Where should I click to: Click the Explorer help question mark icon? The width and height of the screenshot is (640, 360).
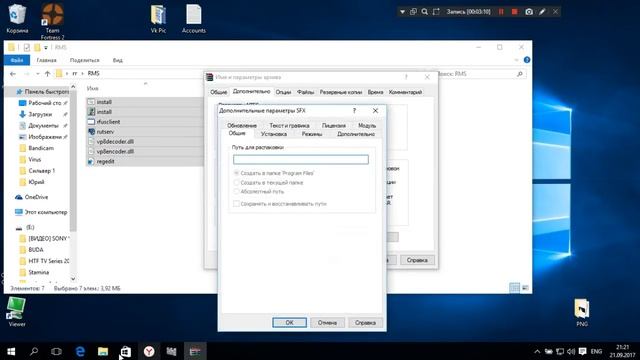click(x=527, y=60)
